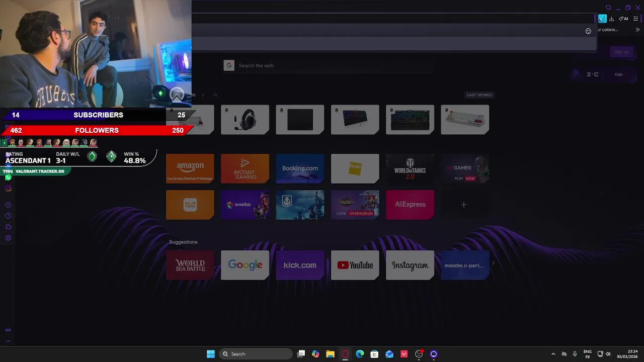The width and height of the screenshot is (644, 362).
Task: Expand bookmarks overflow double chevron
Action: click(x=638, y=30)
